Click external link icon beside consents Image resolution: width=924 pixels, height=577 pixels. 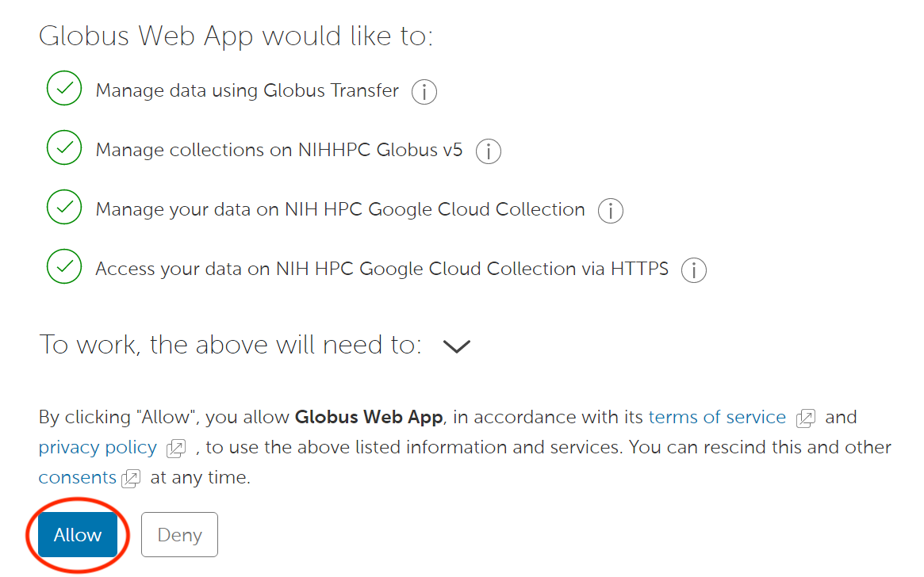(132, 478)
